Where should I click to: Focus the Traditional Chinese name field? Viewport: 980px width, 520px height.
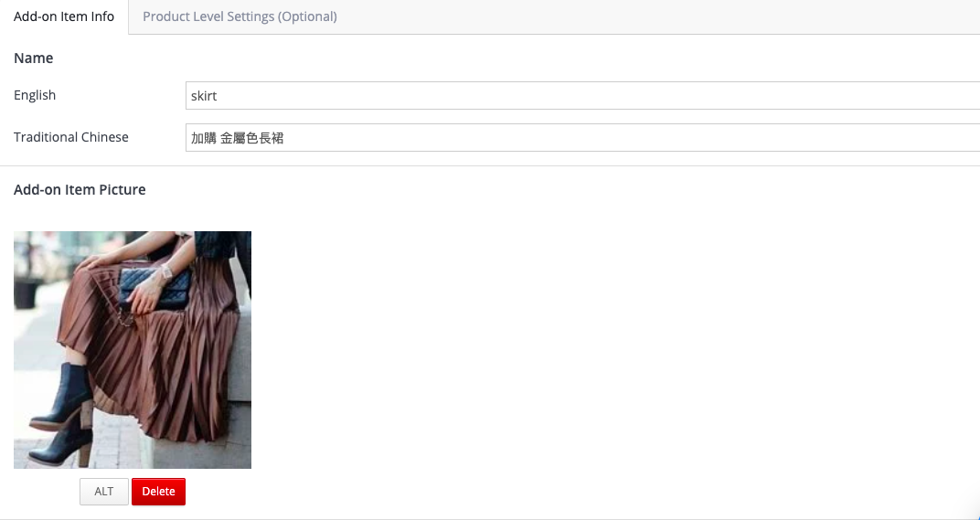pyautogui.click(x=582, y=137)
